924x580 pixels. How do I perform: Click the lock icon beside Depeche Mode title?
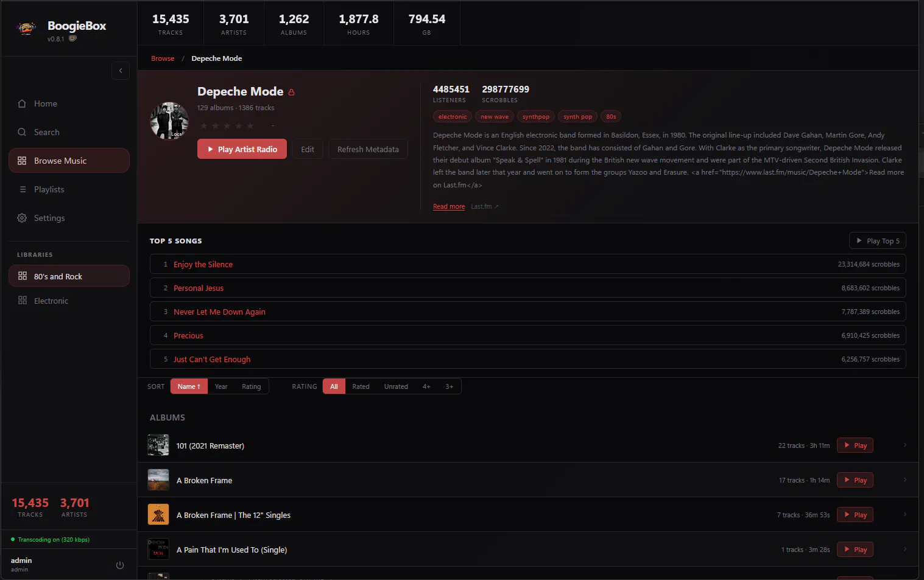coord(291,93)
